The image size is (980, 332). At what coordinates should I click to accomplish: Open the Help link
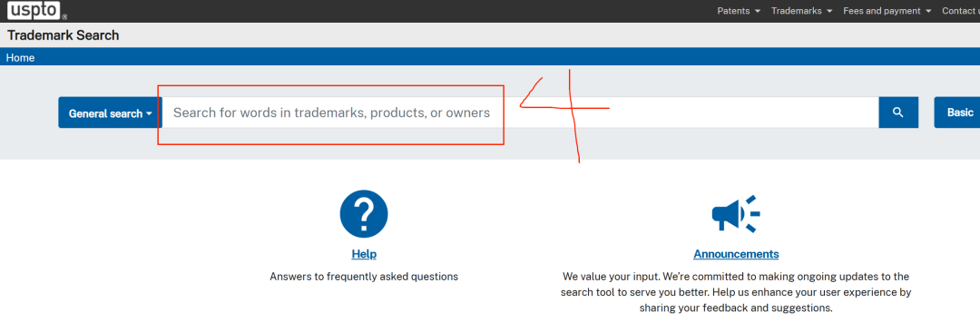tap(365, 254)
